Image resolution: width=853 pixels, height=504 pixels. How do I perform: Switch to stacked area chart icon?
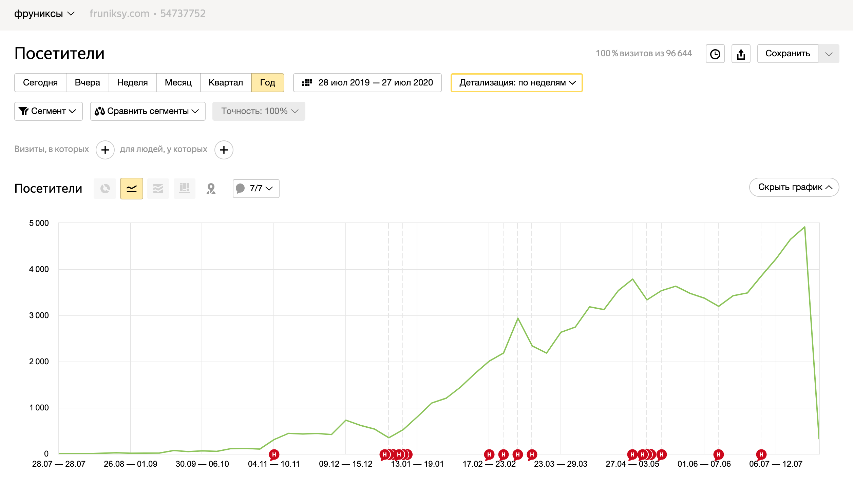pos(158,189)
